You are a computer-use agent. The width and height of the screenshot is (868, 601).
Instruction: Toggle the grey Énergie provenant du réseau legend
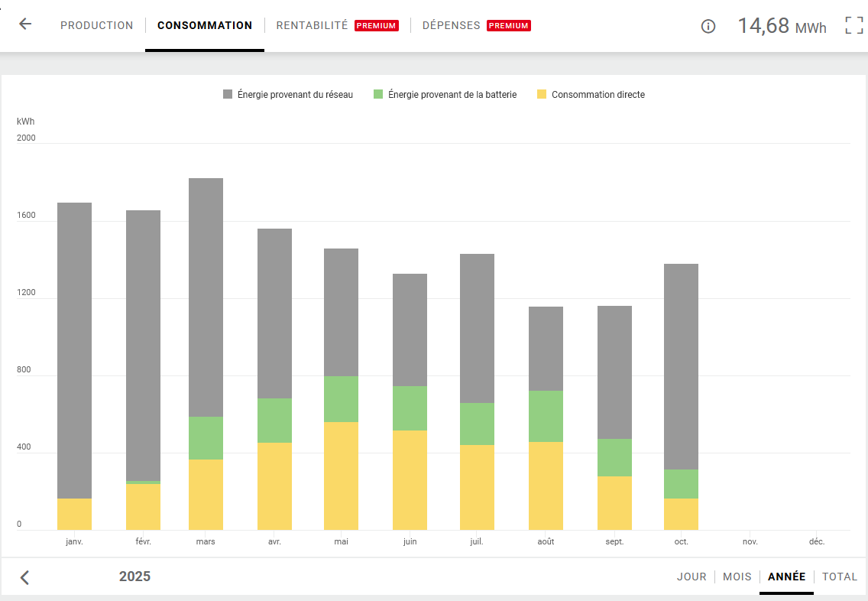pyautogui.click(x=288, y=95)
